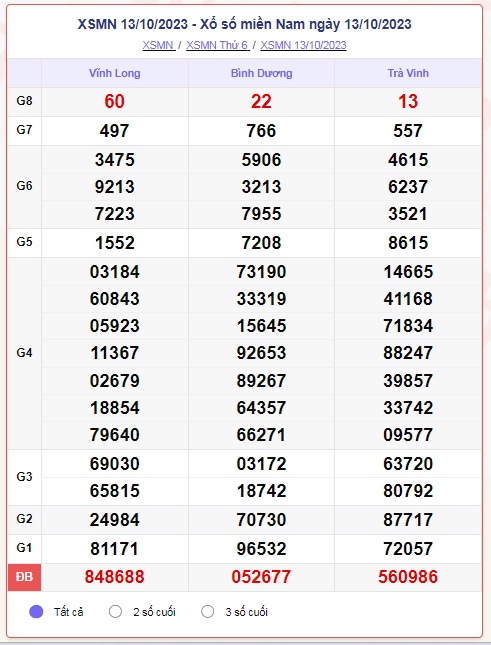Click Trà Vinh special prize 560986
This screenshot has height=645, width=491.
tap(408, 577)
